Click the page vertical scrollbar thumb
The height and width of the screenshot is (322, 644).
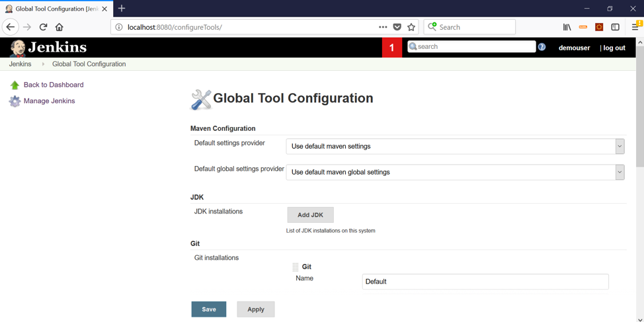coord(640,107)
